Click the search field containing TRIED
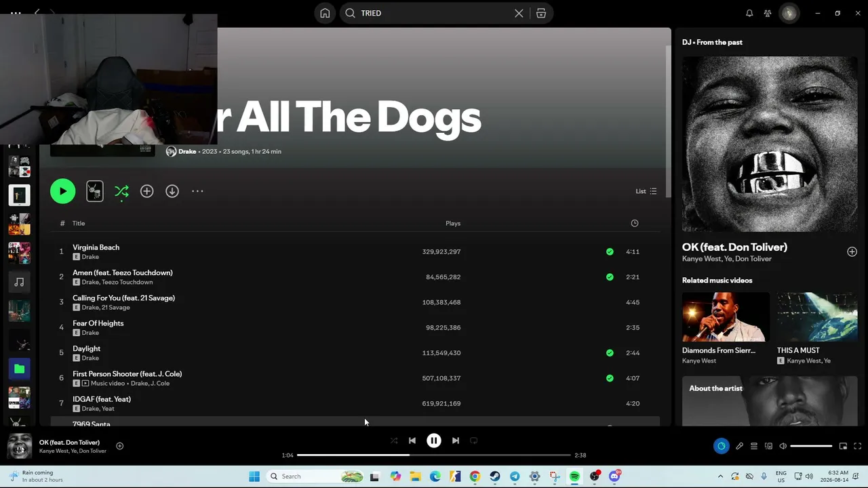This screenshot has height=488, width=868. pyautogui.click(x=434, y=13)
